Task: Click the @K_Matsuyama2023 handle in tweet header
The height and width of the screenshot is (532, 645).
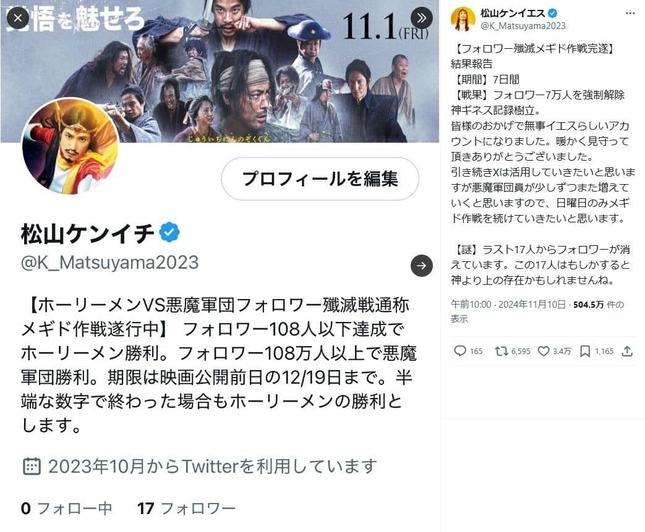Action: coord(523,26)
